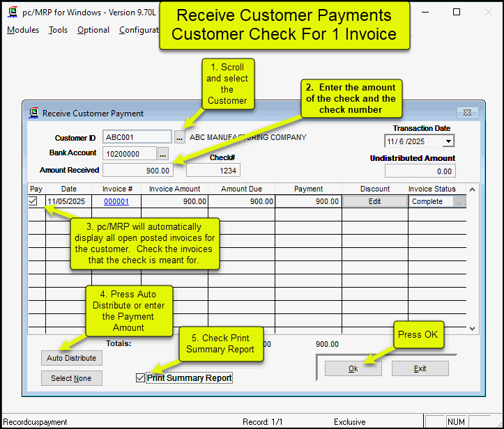This screenshot has height=429, width=504.
Task: Click the Receive Customer Payment dialog icon
Action: click(33, 113)
